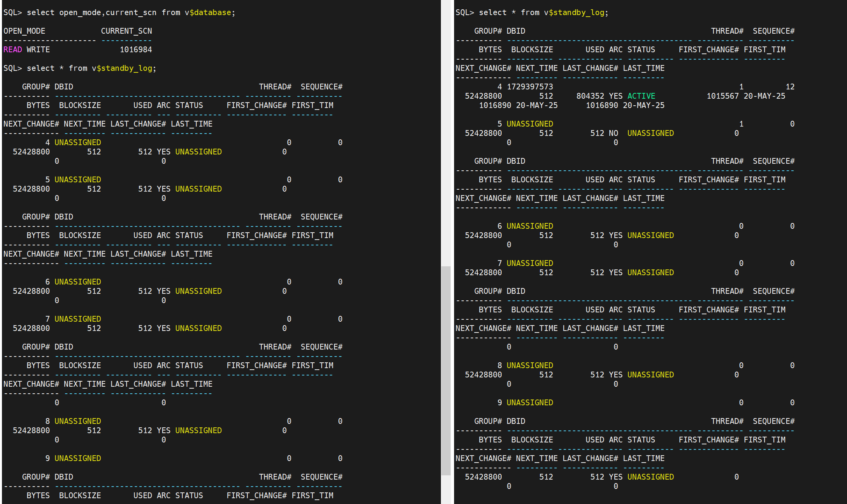Click v$standby_log in the right pane query
The width and height of the screenshot is (847, 504).
574,12
